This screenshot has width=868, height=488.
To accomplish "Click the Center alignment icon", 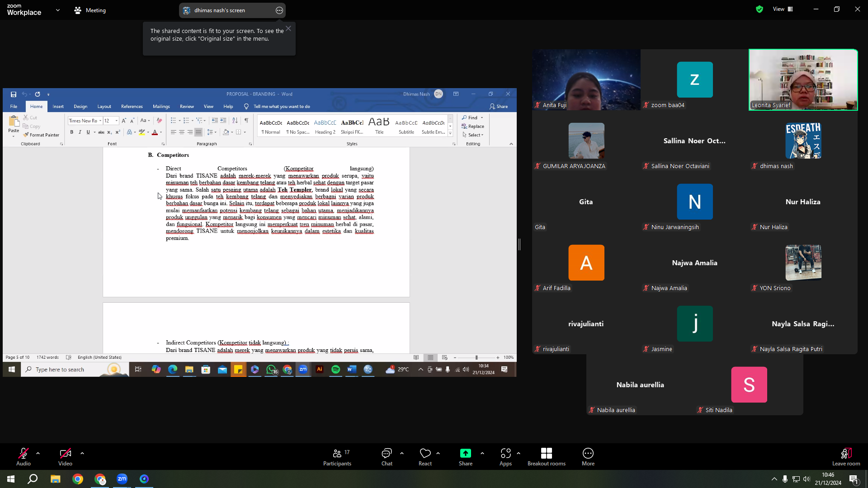I will tap(182, 132).
